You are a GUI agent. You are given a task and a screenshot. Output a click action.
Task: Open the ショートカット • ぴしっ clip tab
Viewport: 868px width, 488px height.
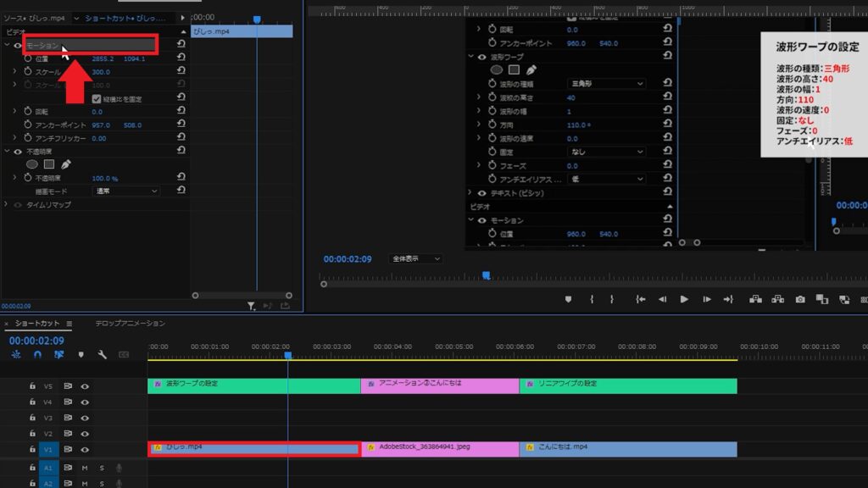pos(125,19)
